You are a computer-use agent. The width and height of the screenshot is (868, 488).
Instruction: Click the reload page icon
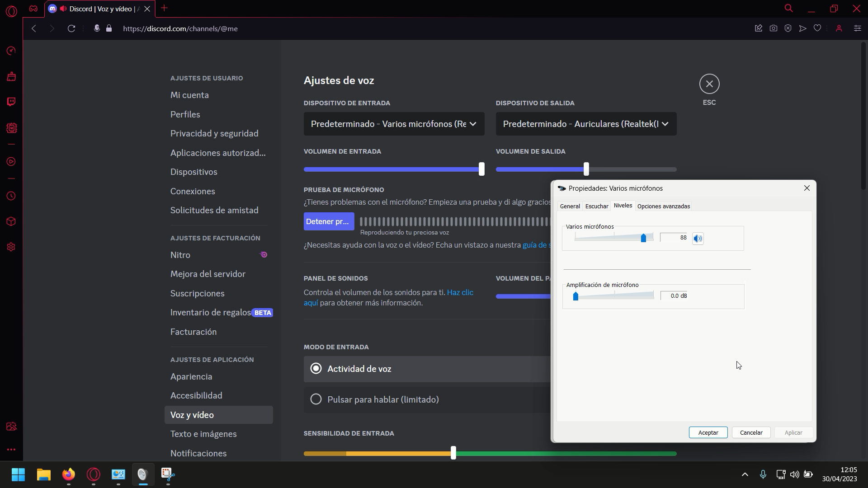click(71, 28)
